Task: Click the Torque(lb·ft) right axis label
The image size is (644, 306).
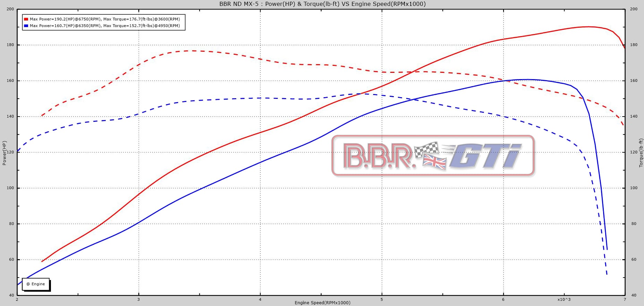Action: click(641, 153)
